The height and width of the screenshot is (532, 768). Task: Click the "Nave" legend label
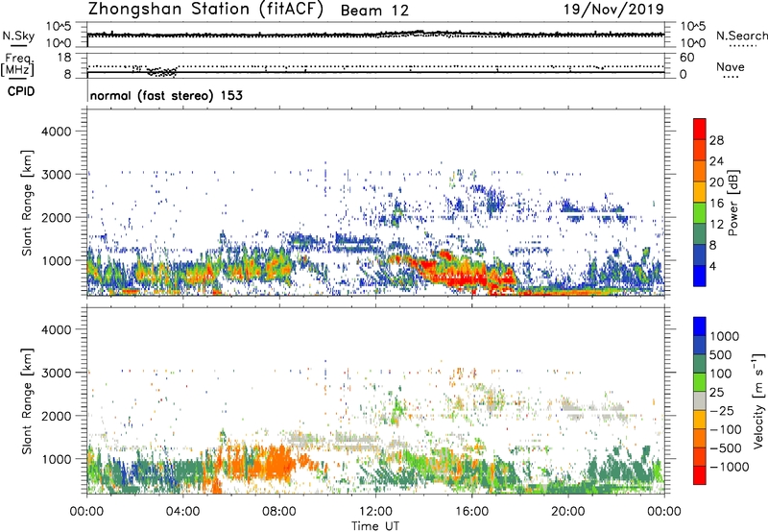731,66
